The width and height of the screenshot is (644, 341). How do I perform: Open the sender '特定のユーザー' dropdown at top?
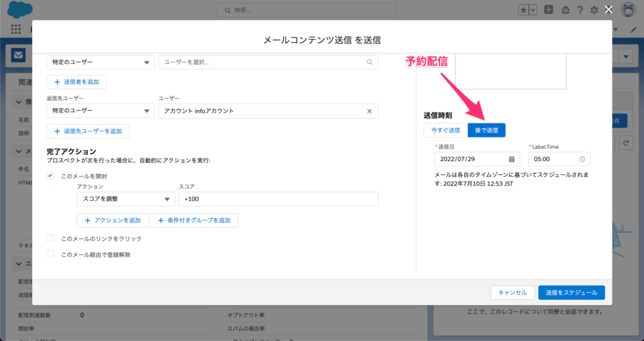100,62
